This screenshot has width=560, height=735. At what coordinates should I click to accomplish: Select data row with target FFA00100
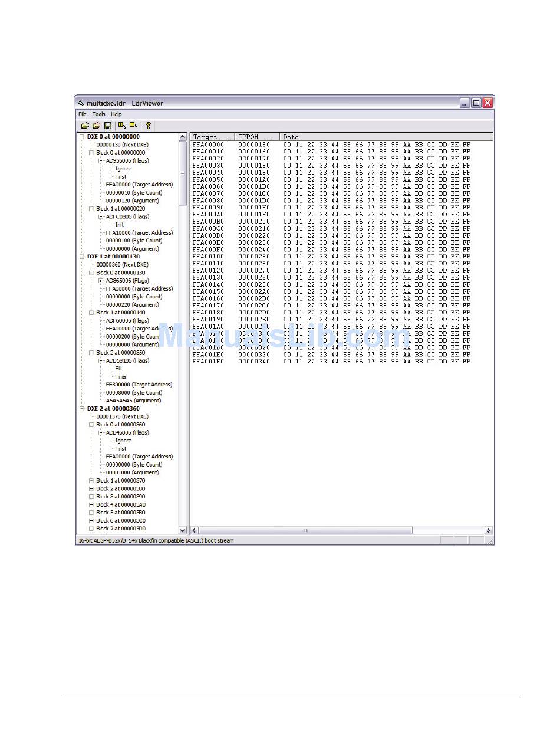331,257
